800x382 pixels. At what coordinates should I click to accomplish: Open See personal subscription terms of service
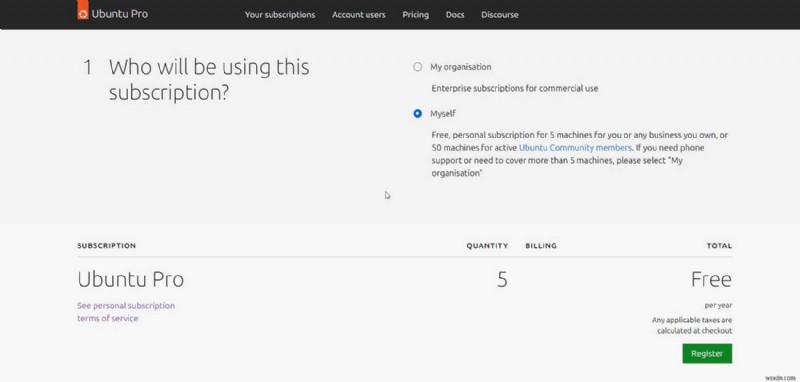click(126, 312)
